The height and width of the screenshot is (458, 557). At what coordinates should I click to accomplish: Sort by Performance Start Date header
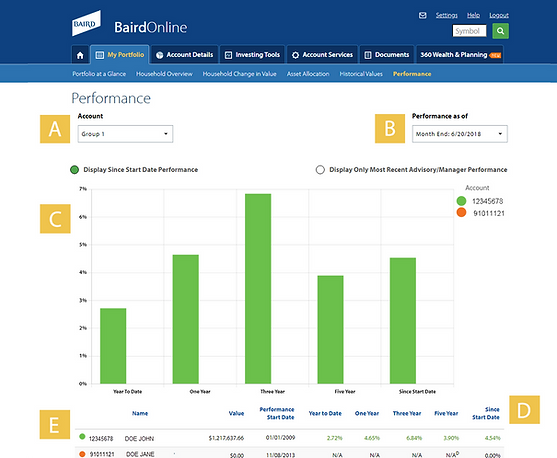[277, 413]
